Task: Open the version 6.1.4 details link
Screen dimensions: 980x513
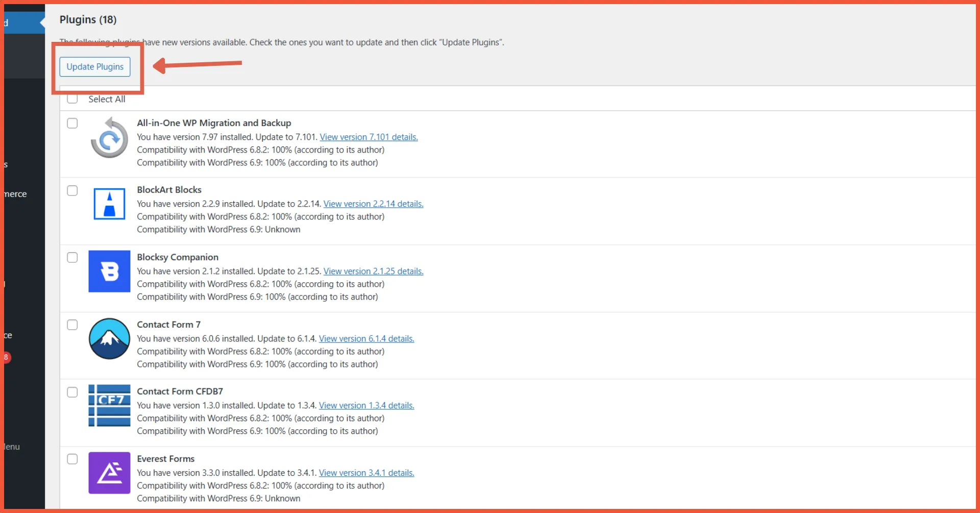Action: tap(366, 338)
